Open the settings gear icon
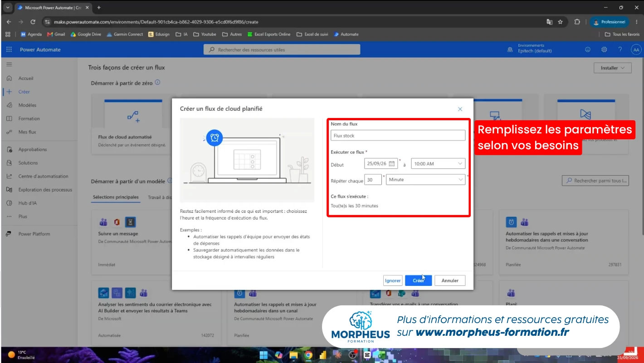Image resolution: width=644 pixels, height=363 pixels. point(604,49)
